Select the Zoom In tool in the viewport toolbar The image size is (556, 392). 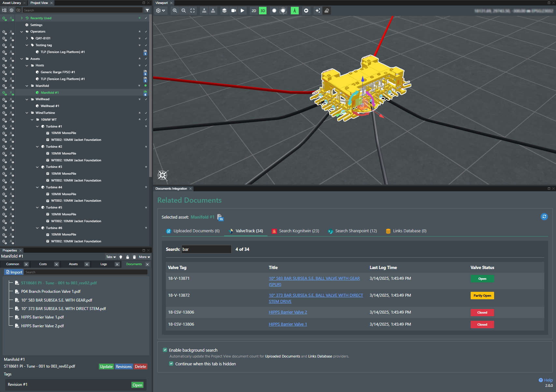(x=175, y=10)
